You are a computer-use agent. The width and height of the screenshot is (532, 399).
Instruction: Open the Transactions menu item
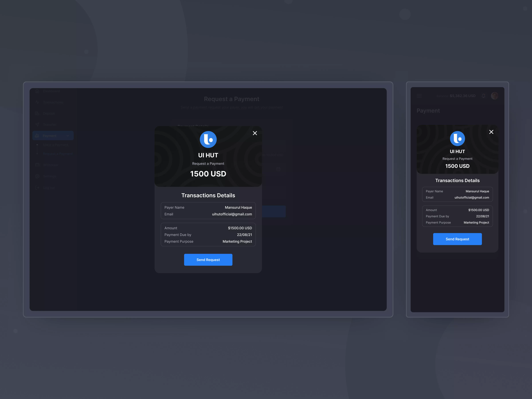(53, 102)
